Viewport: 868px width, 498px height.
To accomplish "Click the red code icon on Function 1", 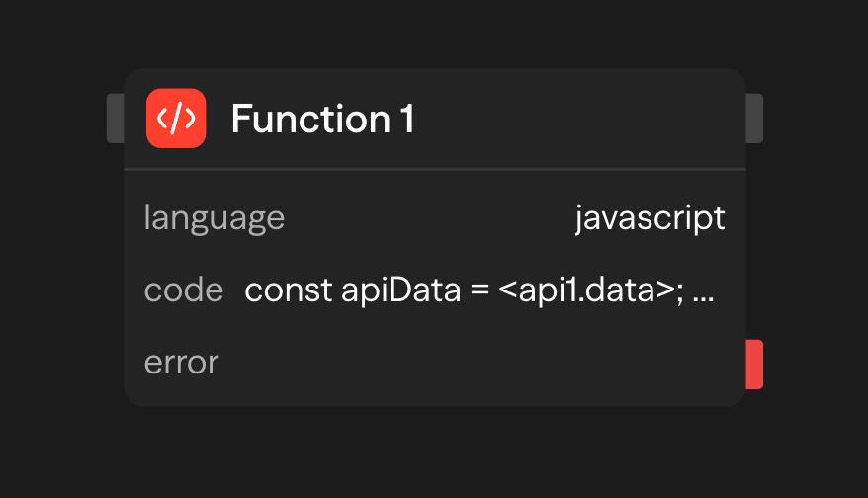I will (x=176, y=119).
